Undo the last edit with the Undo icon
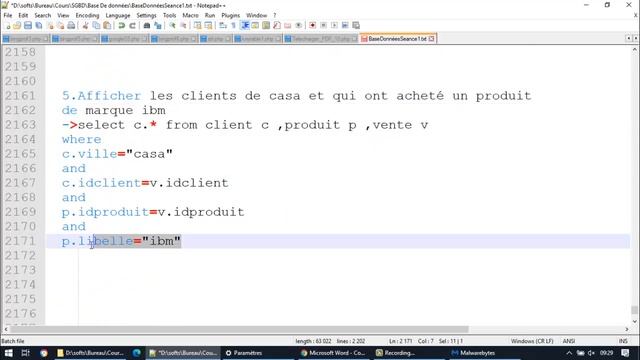640x360 pixels. [121, 25]
